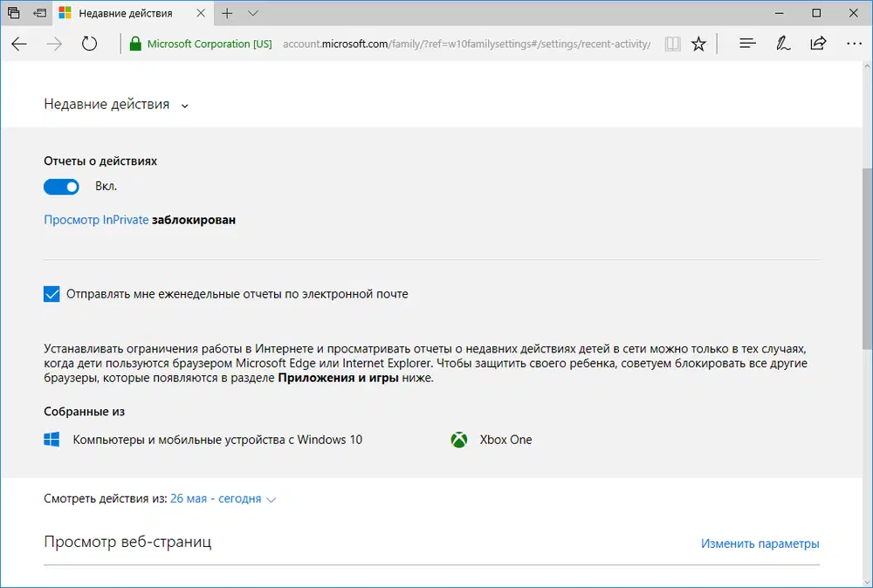Click the set tabs aside icon
873x588 pixels.
coord(39,13)
